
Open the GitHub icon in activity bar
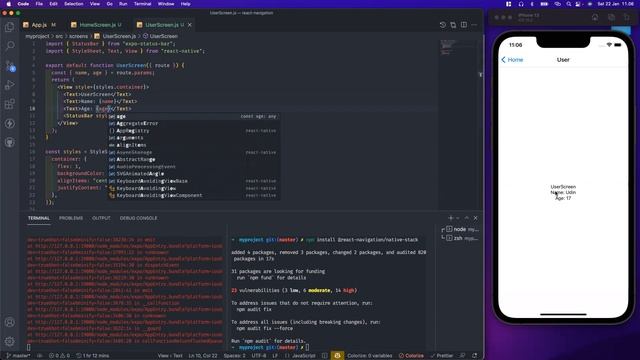pyautogui.click(x=10, y=142)
